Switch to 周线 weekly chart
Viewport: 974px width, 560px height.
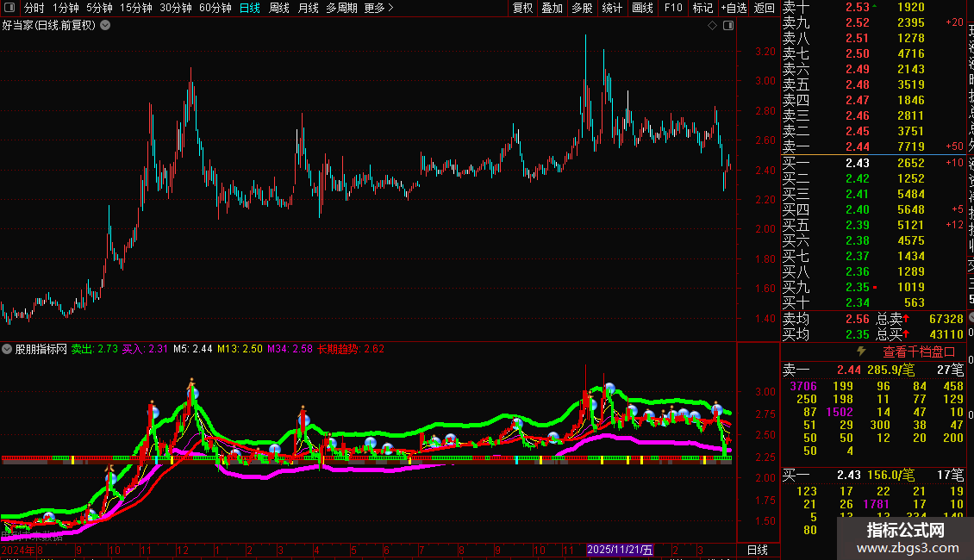tap(279, 8)
